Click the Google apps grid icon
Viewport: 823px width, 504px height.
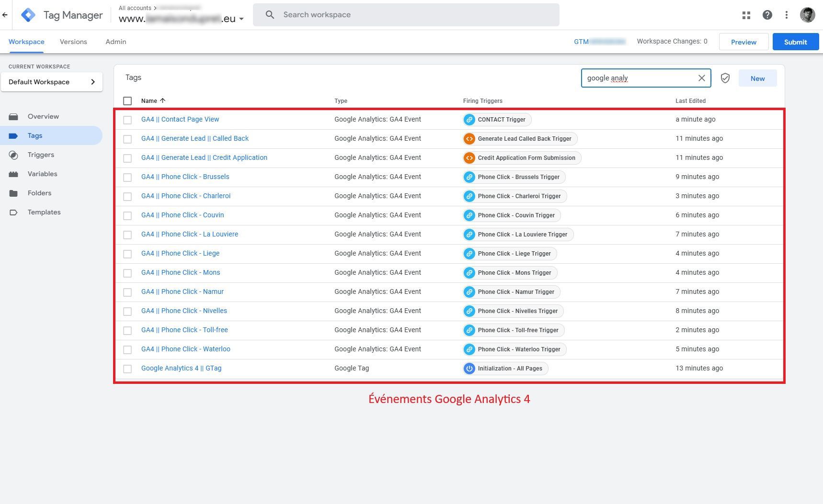pyautogui.click(x=746, y=15)
